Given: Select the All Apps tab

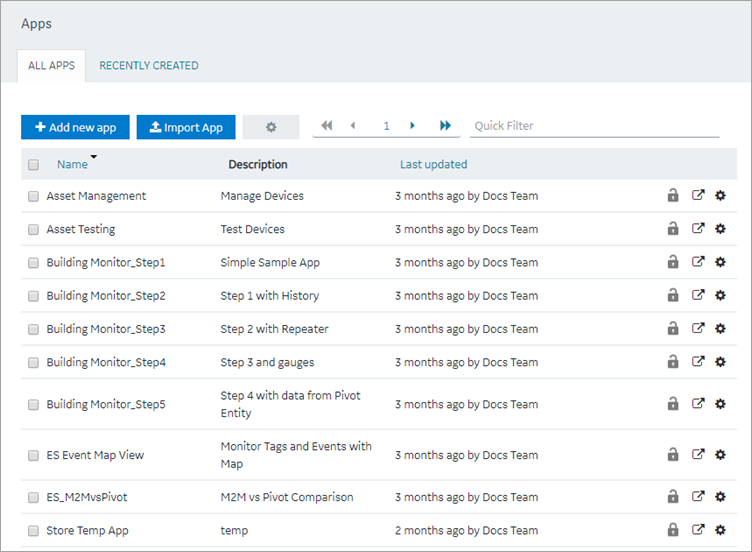Looking at the screenshot, I should tap(51, 66).
